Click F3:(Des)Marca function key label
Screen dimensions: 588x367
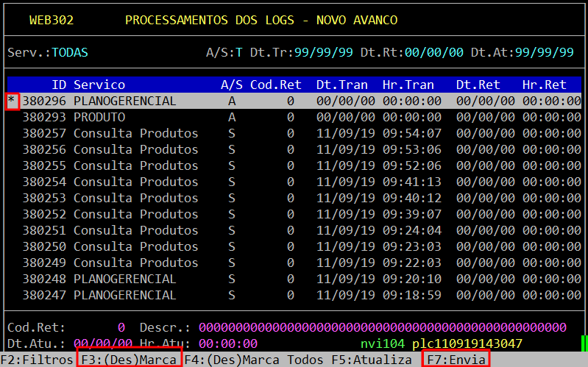click(x=129, y=360)
